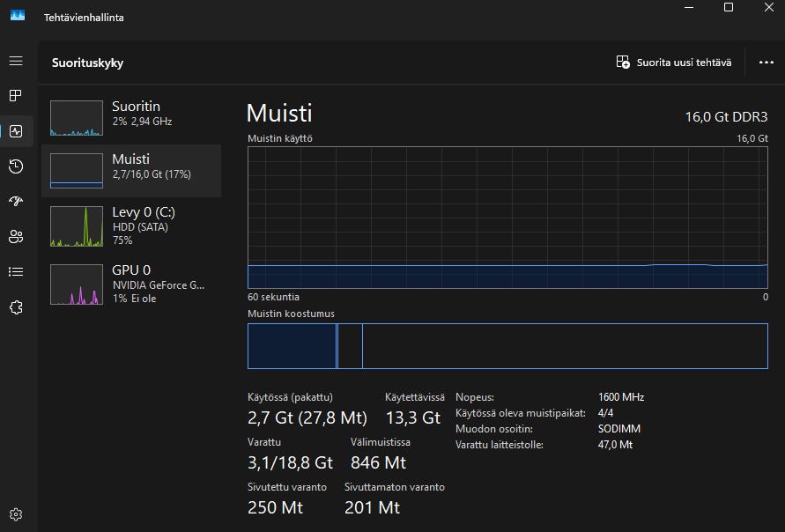Click the Levy 0 green activity graph thumbnail
Viewport: 785px width, 532px height.
coord(77,226)
